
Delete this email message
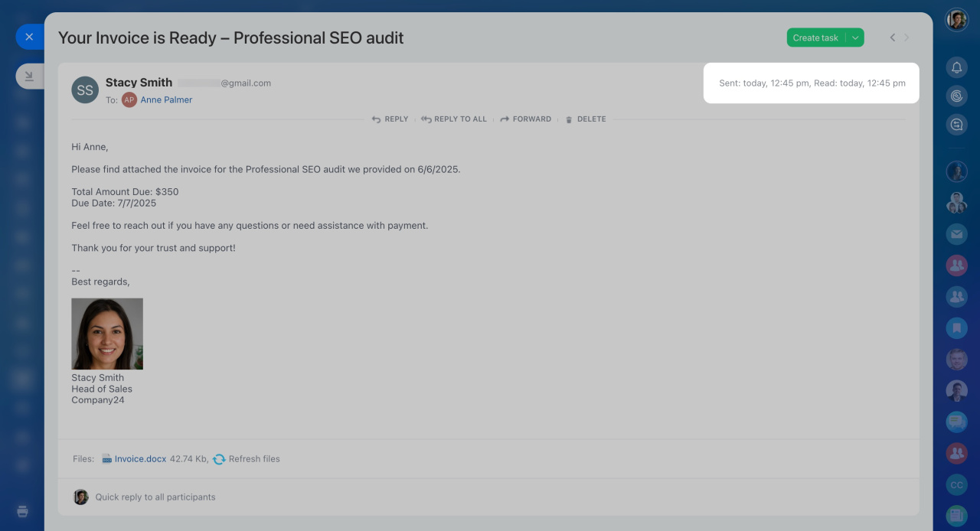(x=585, y=119)
